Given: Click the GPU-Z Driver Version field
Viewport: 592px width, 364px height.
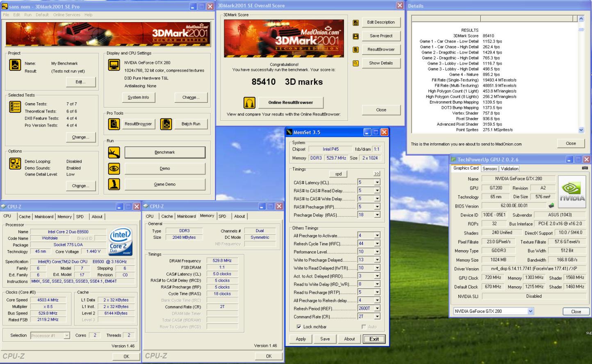Looking at the screenshot, I should click(534, 269).
